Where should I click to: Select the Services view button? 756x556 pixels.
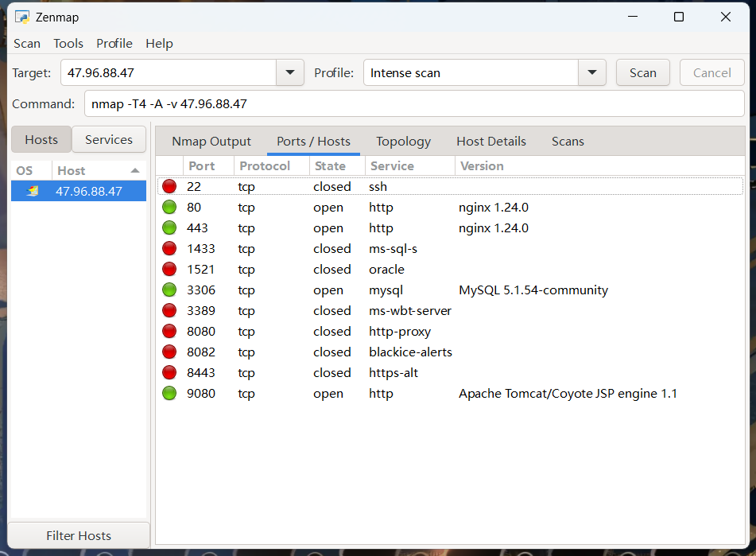tap(108, 139)
